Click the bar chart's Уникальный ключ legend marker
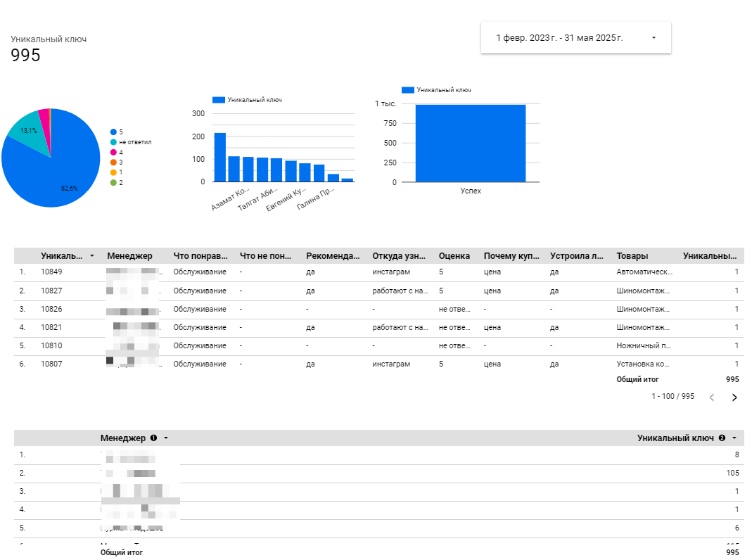The height and width of the screenshot is (560, 752). [218, 101]
